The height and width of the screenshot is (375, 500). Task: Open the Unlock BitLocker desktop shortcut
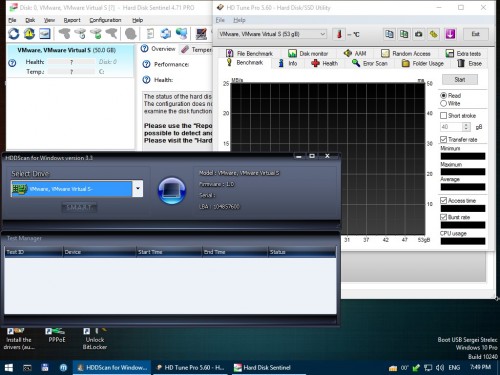95,339
